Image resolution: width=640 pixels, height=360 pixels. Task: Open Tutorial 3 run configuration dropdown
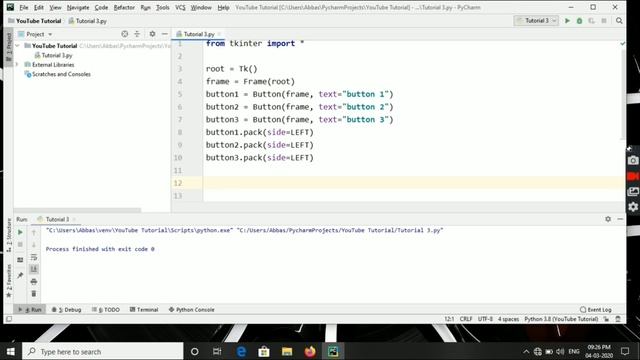(536, 21)
